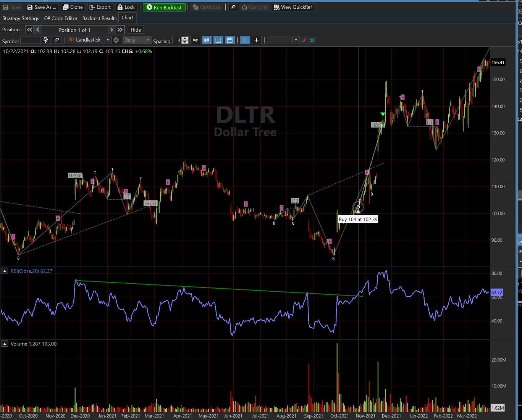
Task: Lock the strategy with Lock button
Action: pyautogui.click(x=126, y=7)
